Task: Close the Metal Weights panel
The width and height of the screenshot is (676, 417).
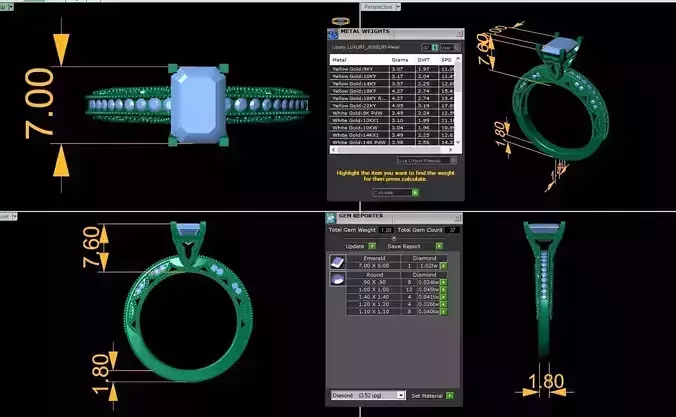Action: point(459,33)
